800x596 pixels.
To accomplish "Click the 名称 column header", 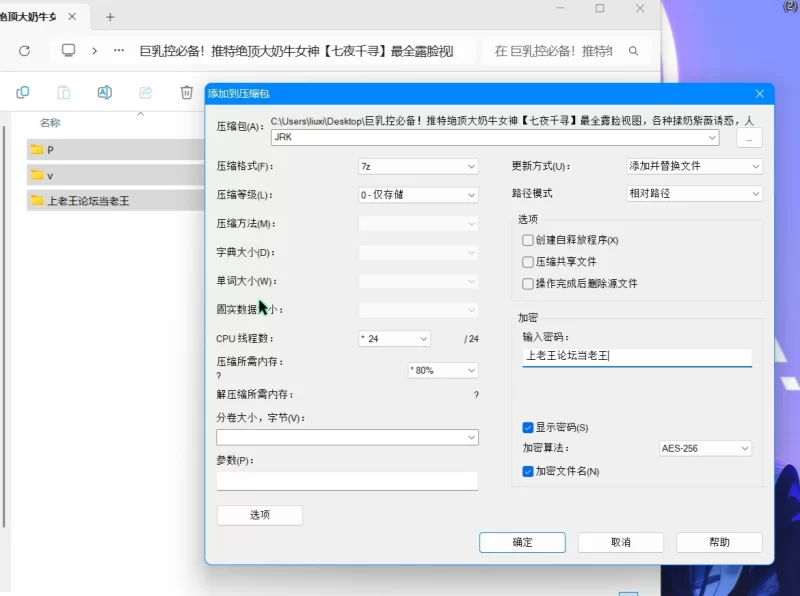I will pos(50,123).
